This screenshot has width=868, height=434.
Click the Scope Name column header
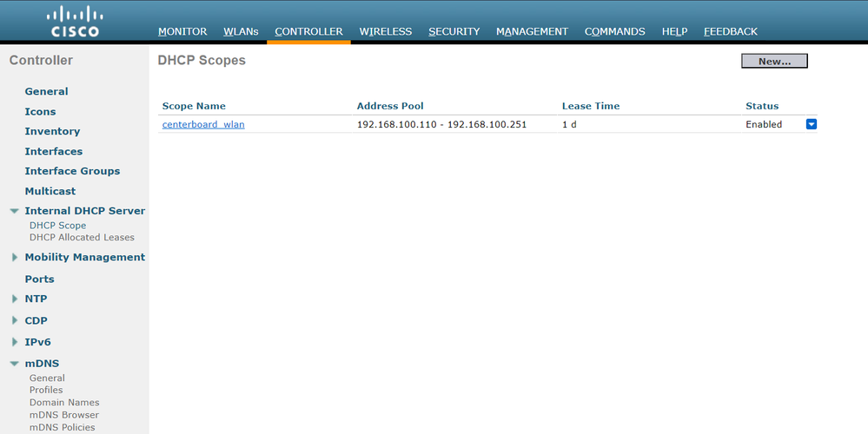click(194, 106)
